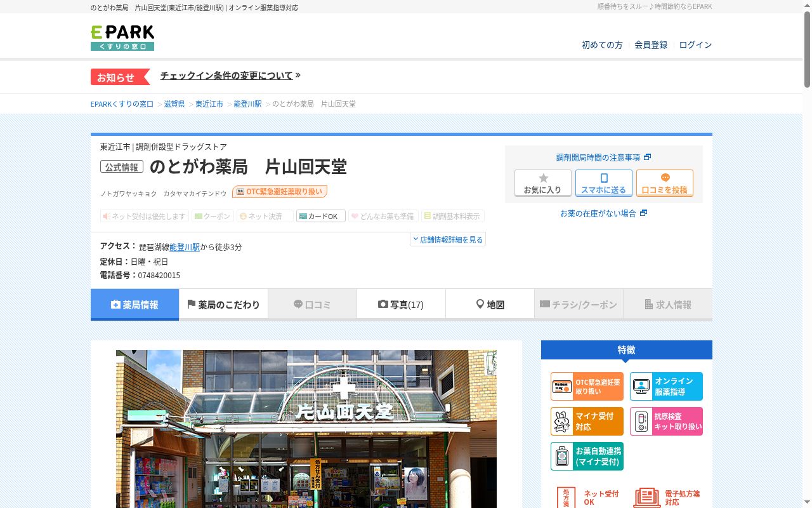The height and width of the screenshot is (508, 812).
Task: Select the 口コミ tab
Action: (312, 304)
